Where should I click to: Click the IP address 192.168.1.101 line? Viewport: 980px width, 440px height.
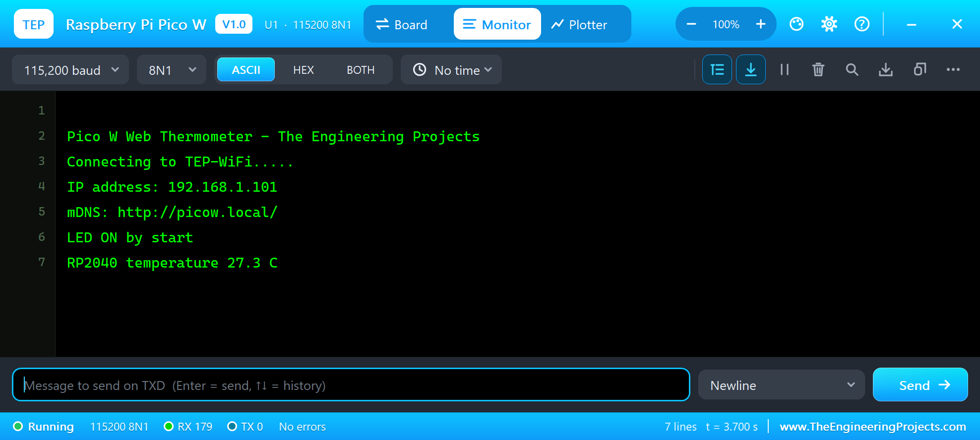(172, 187)
